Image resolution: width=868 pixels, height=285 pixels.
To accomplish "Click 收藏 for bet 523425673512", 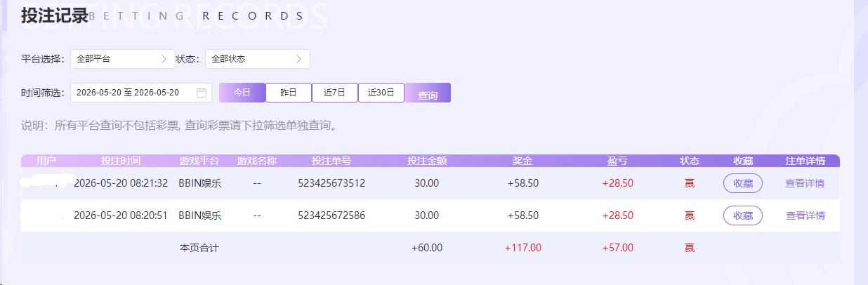I will (x=743, y=183).
